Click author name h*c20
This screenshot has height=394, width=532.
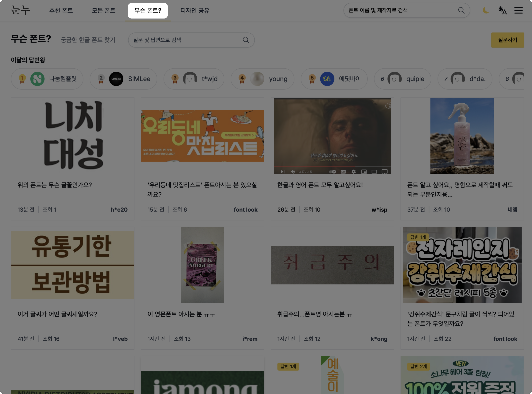click(x=119, y=210)
